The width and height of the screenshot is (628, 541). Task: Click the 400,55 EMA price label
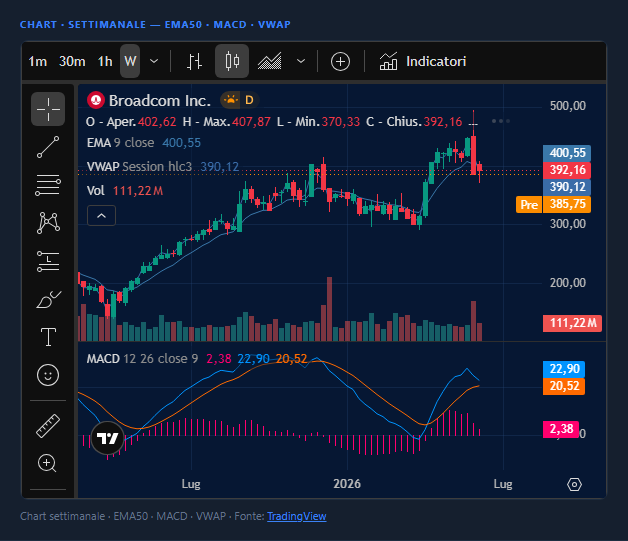point(567,153)
